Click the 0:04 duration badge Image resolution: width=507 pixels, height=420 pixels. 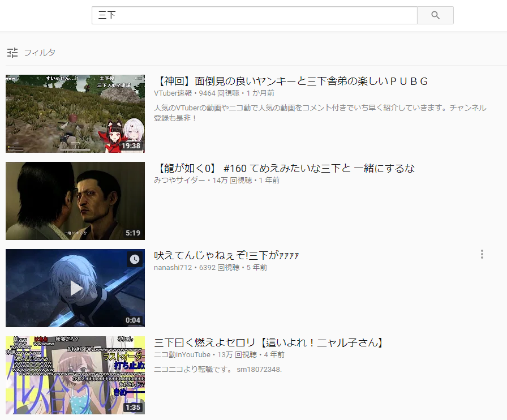133,320
